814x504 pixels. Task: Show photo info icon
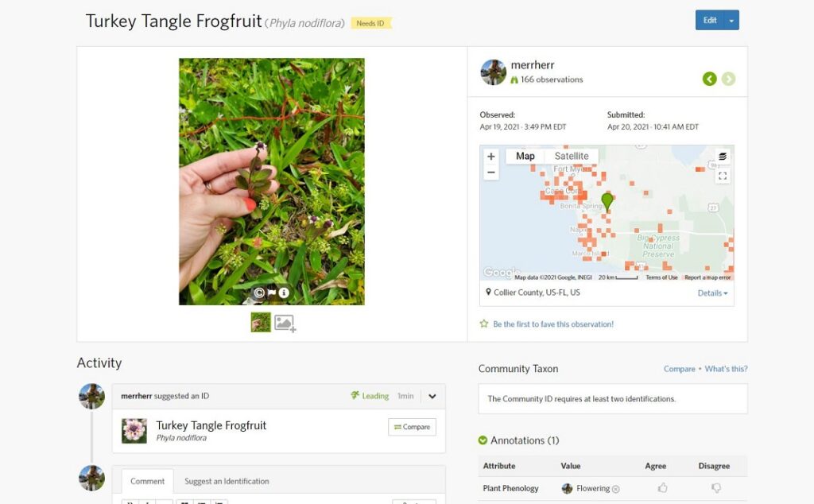click(284, 293)
